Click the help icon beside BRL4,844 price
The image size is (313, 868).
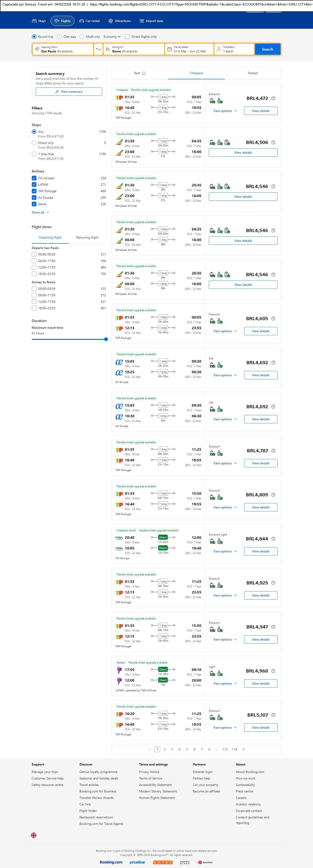point(273,539)
